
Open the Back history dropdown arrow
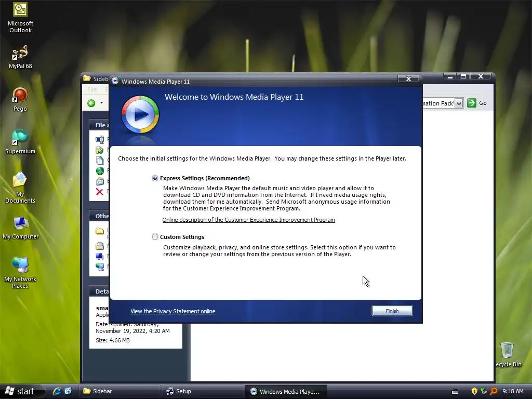pyautogui.click(x=101, y=103)
